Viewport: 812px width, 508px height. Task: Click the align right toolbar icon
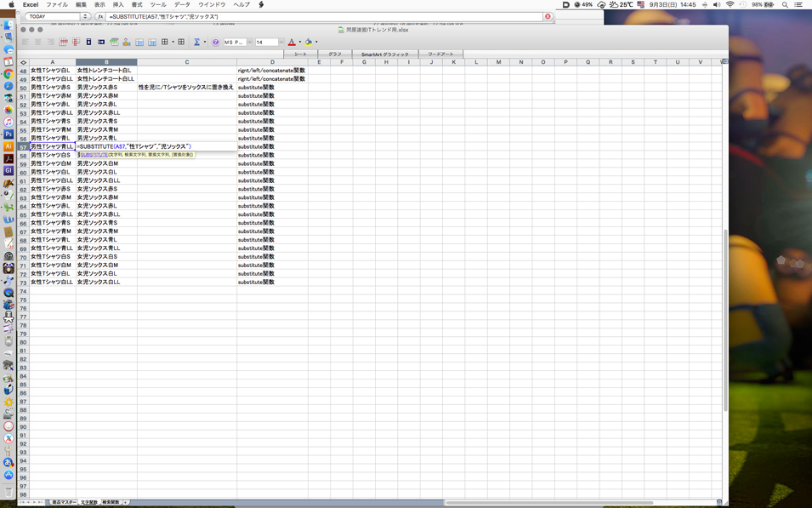[x=50, y=42]
